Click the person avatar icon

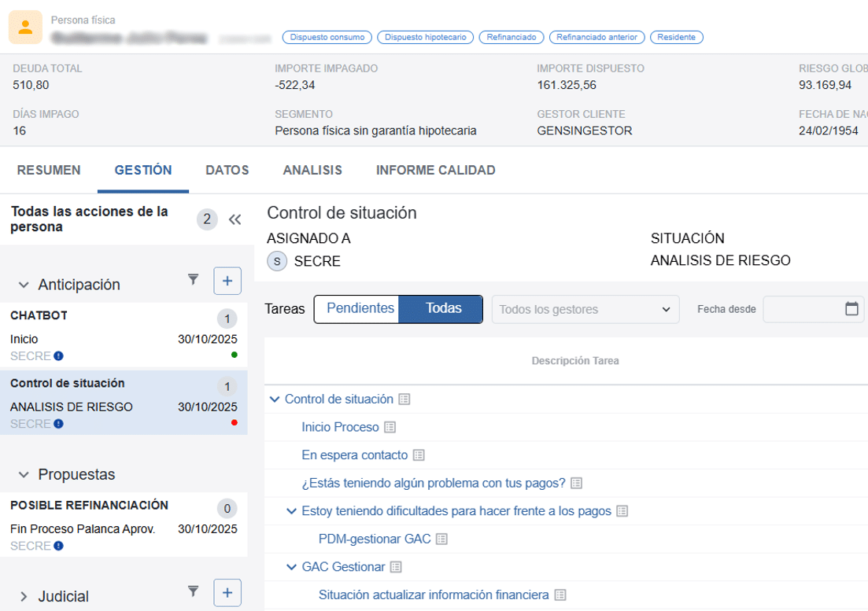point(25,28)
